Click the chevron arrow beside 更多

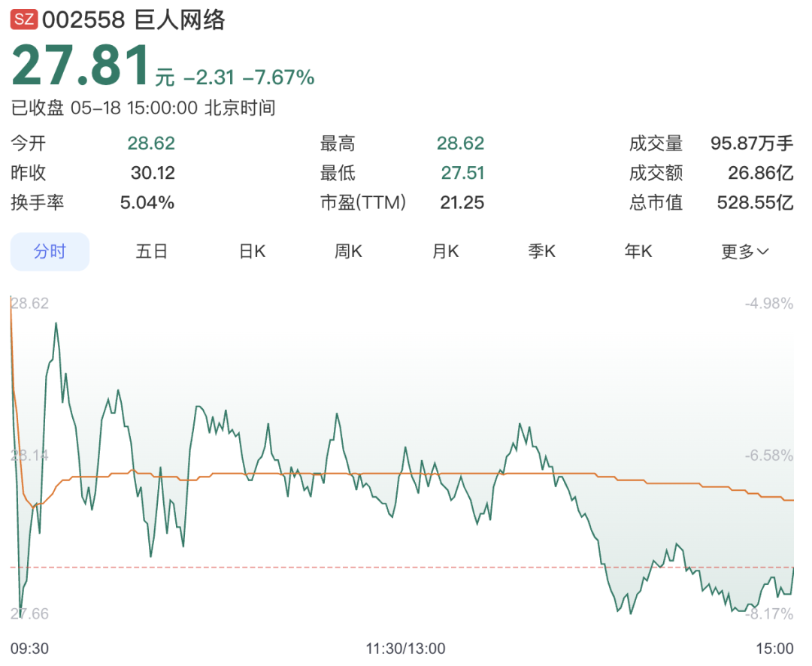763,253
